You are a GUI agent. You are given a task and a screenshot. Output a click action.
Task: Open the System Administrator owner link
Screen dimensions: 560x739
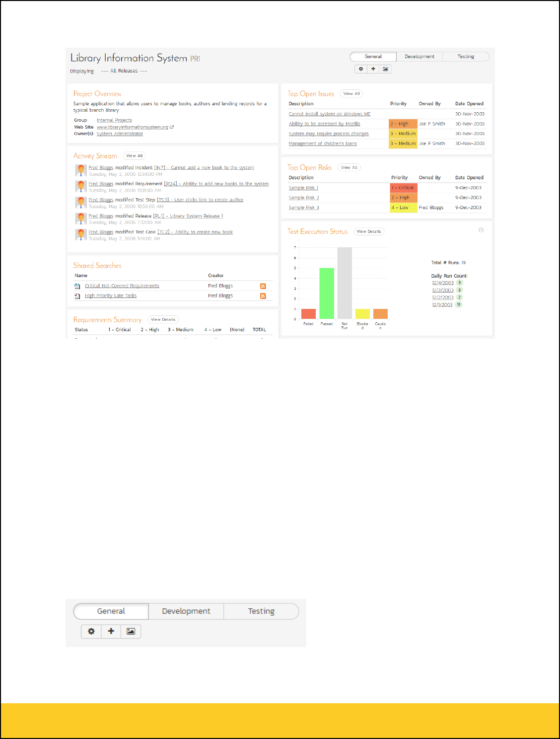coord(120,134)
